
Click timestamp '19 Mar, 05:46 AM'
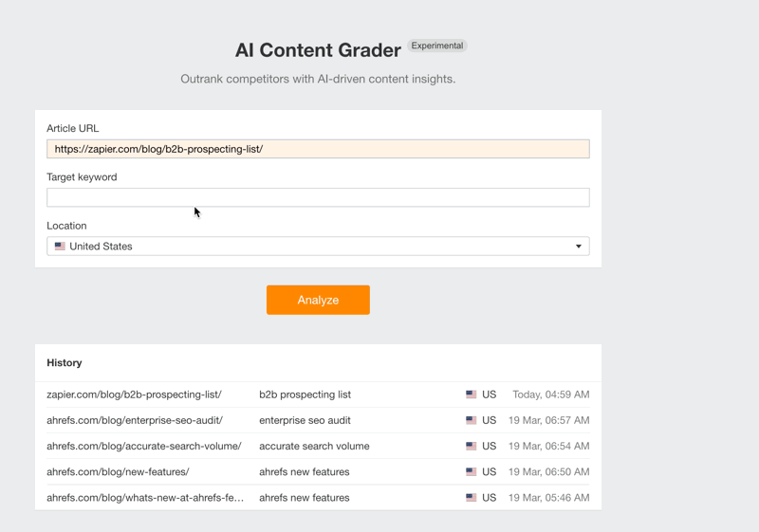pos(549,498)
